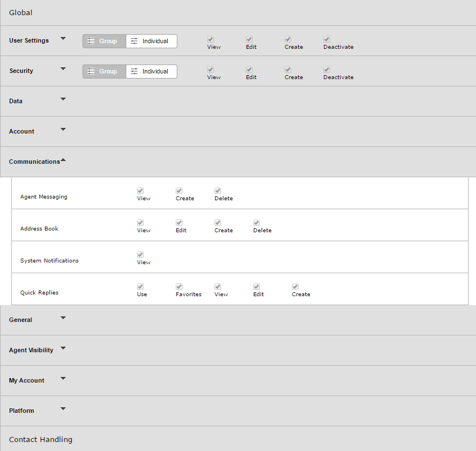Expand the Data section
476x451 pixels.
click(x=63, y=99)
